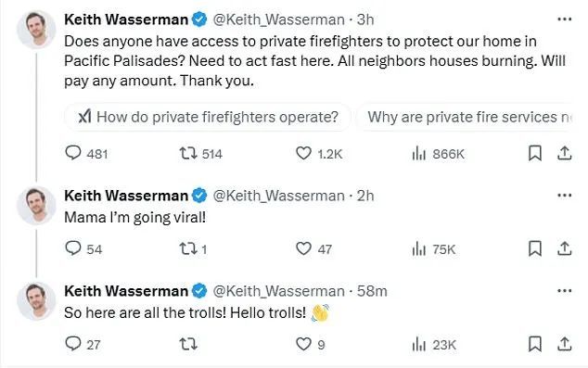Open the three-dot menu on the 2h tweet
Screen dimensions: 588x368
click(565, 196)
